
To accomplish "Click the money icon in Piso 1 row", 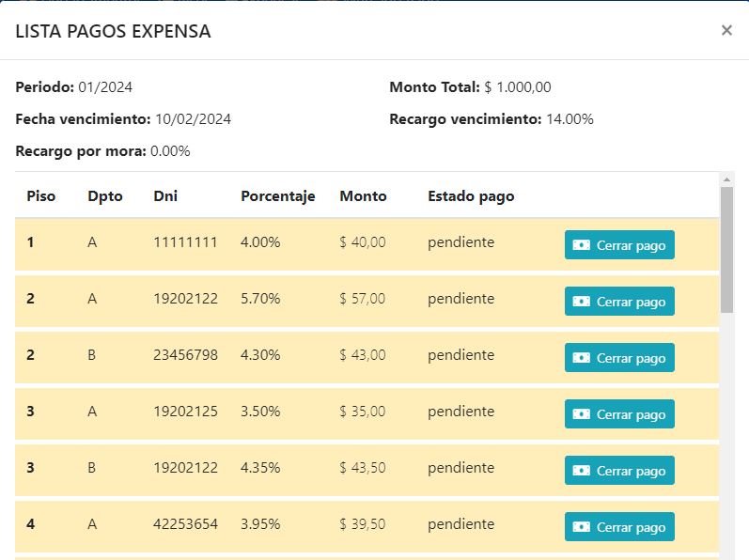I will point(582,245).
